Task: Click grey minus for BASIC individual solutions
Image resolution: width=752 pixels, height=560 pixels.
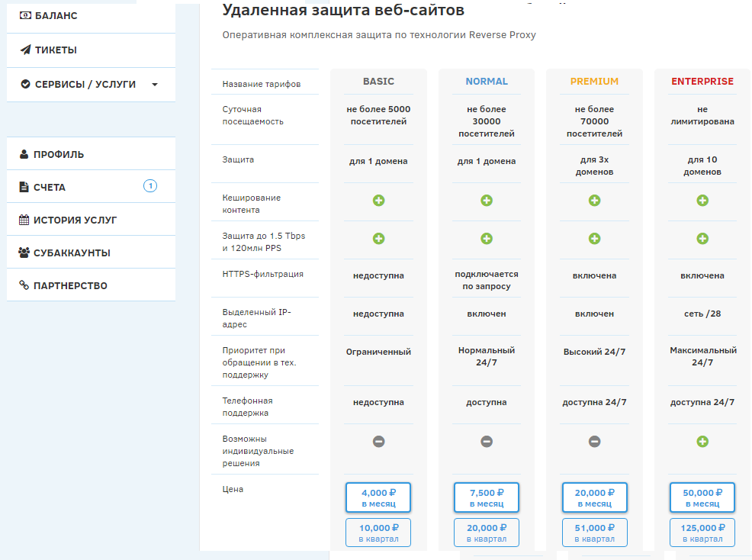Action: point(378,442)
